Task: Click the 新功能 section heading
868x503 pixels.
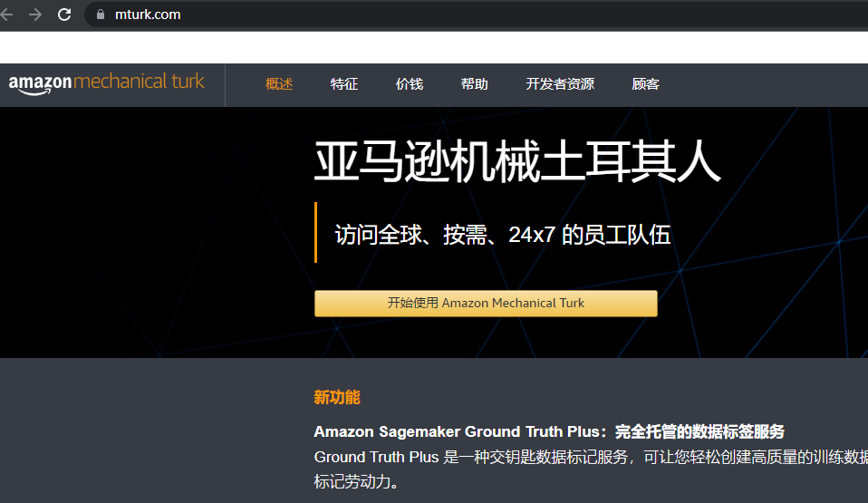Action: pos(337,397)
